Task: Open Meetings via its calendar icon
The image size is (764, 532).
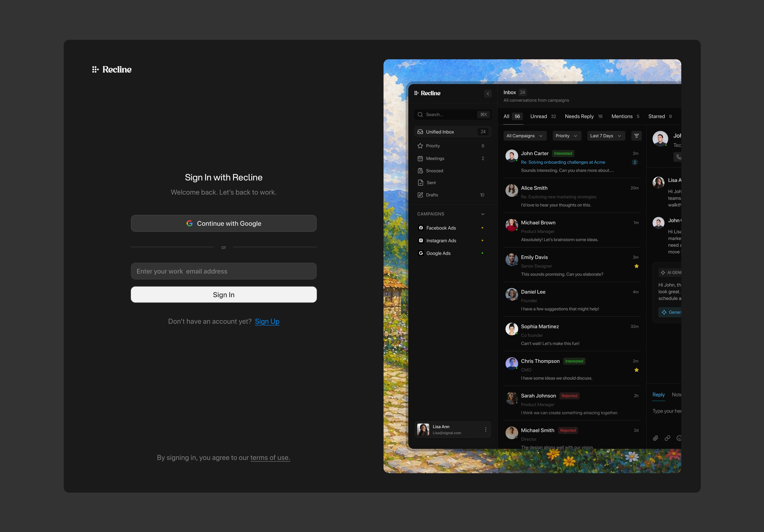Action: (420, 158)
